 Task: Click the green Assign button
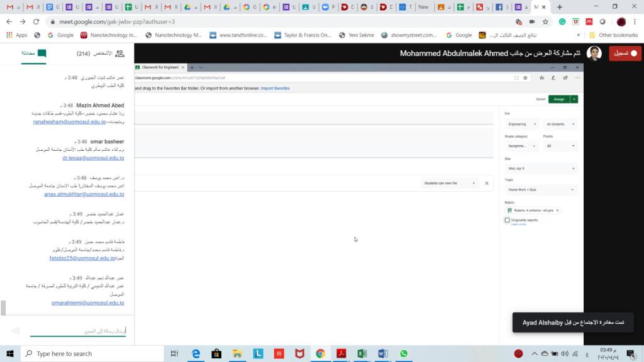click(x=559, y=99)
